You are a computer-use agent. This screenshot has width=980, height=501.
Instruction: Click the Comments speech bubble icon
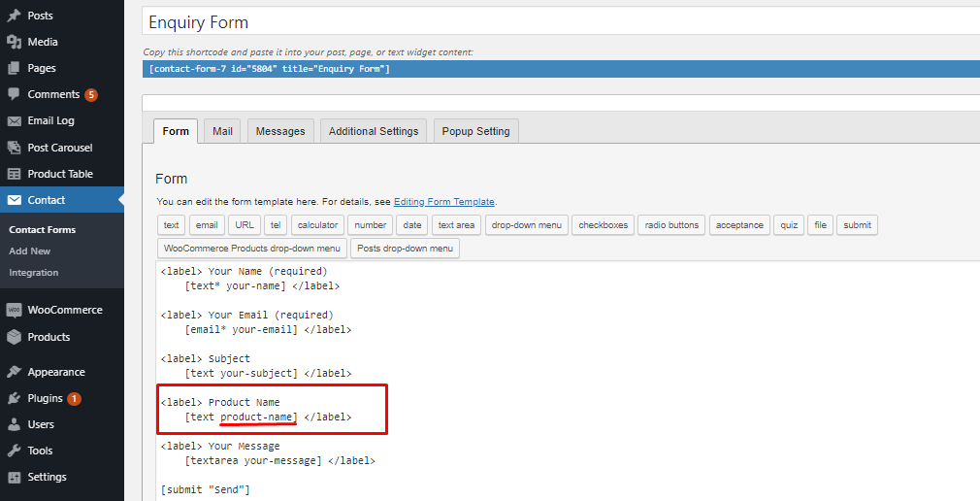point(14,95)
